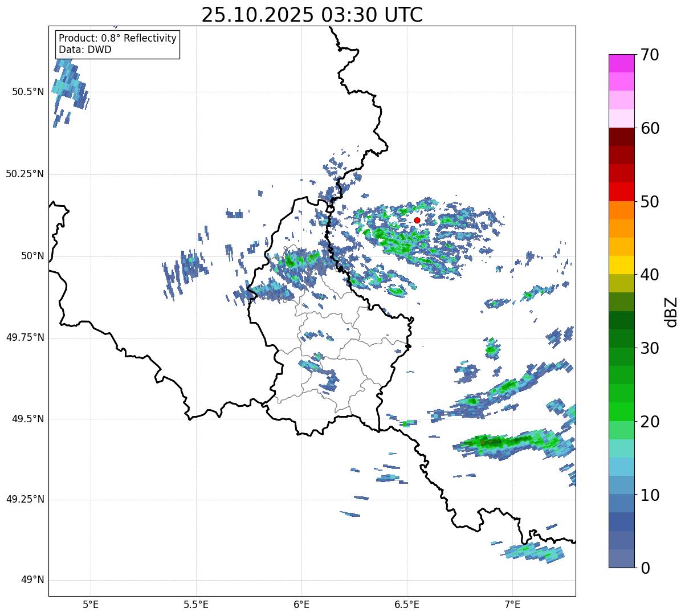Viewport: 685px width, 616px height.
Task: Click the "Data: DWD" label
Action: (x=85, y=50)
